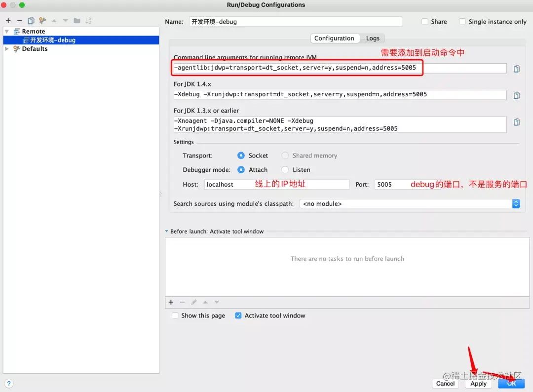Move before launch task down
533x392 pixels.
pos(217,302)
